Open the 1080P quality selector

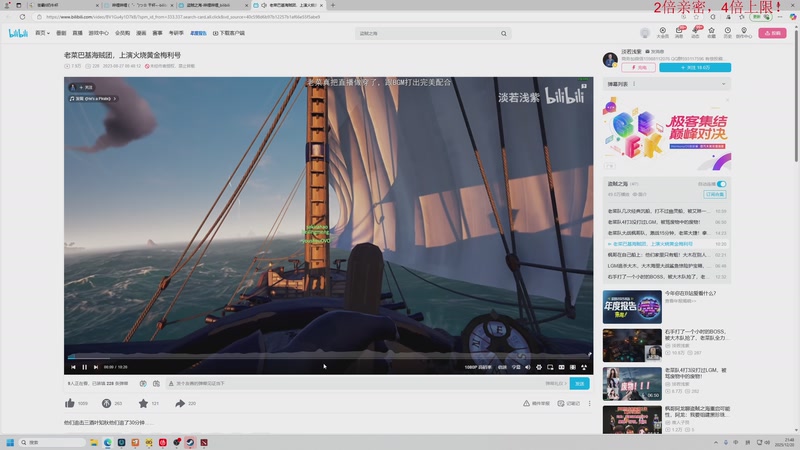point(478,367)
